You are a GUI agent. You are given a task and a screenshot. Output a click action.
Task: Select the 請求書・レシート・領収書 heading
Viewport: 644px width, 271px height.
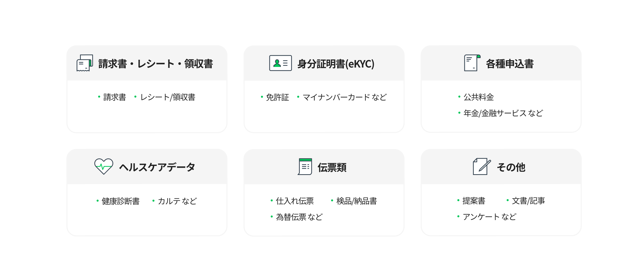click(x=156, y=64)
